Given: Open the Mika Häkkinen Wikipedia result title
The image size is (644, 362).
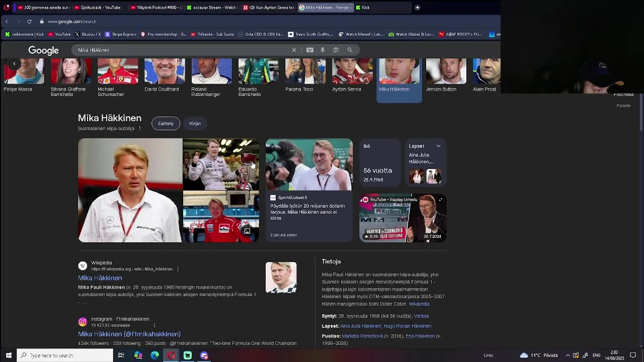Looking at the screenshot, I should pyautogui.click(x=100, y=278).
